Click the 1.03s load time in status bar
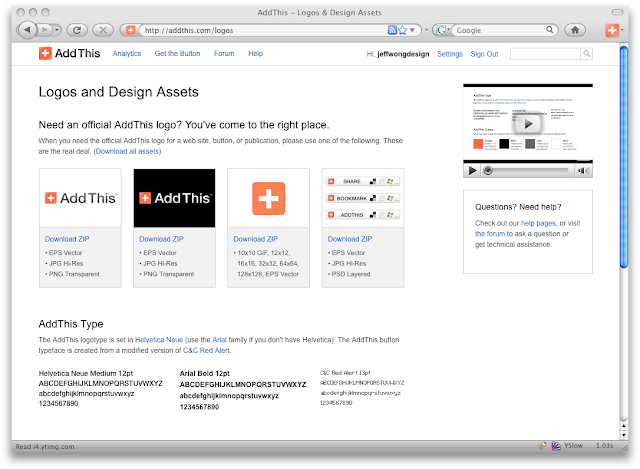The height and width of the screenshot is (469, 640). pyautogui.click(x=604, y=446)
